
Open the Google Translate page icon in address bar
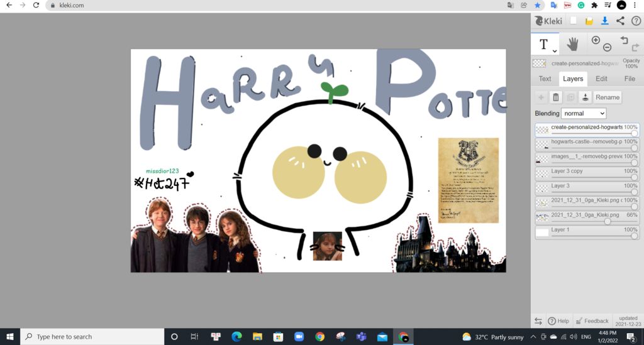pos(511,5)
